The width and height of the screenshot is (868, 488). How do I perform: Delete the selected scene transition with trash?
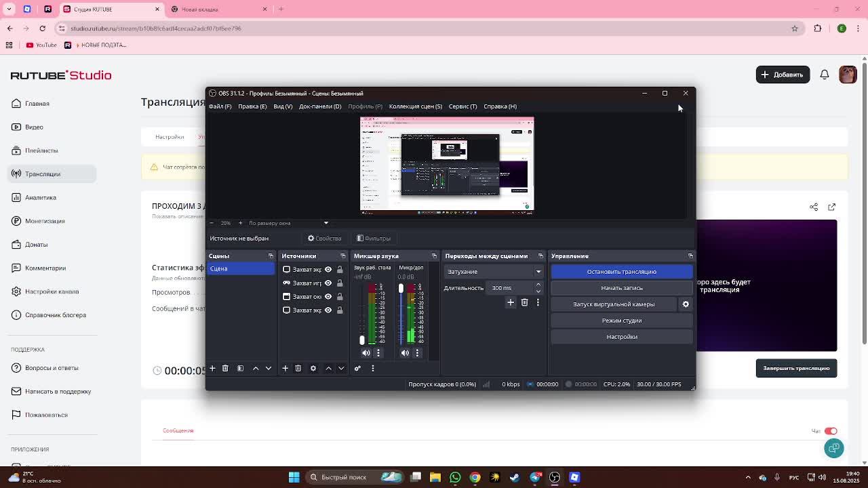[524, 302]
